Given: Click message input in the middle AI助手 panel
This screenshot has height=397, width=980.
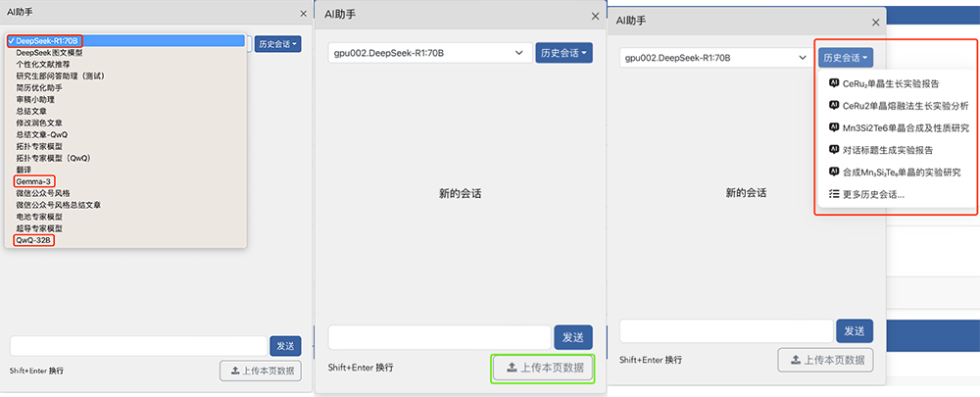Looking at the screenshot, I should [x=439, y=337].
